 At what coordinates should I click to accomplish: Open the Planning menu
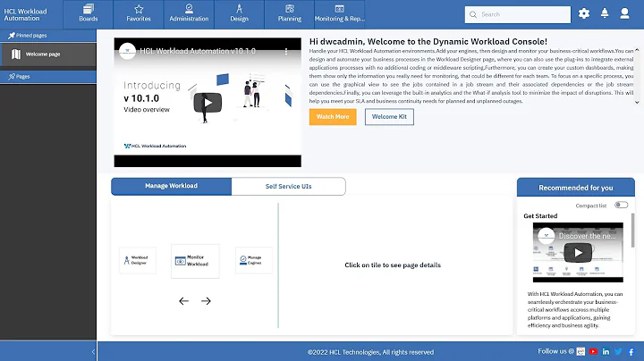pyautogui.click(x=290, y=14)
